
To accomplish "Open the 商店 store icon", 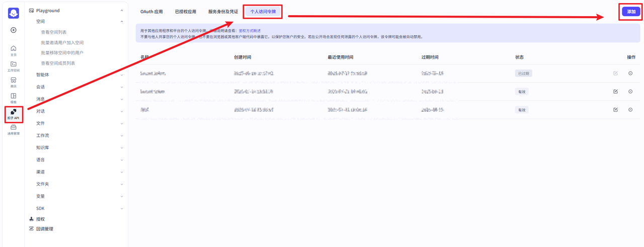I will tap(14, 82).
